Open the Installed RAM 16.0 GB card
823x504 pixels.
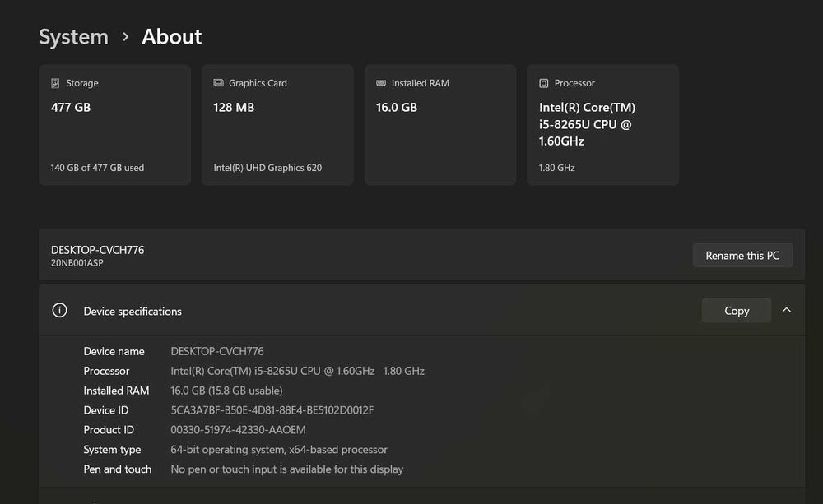click(x=440, y=125)
